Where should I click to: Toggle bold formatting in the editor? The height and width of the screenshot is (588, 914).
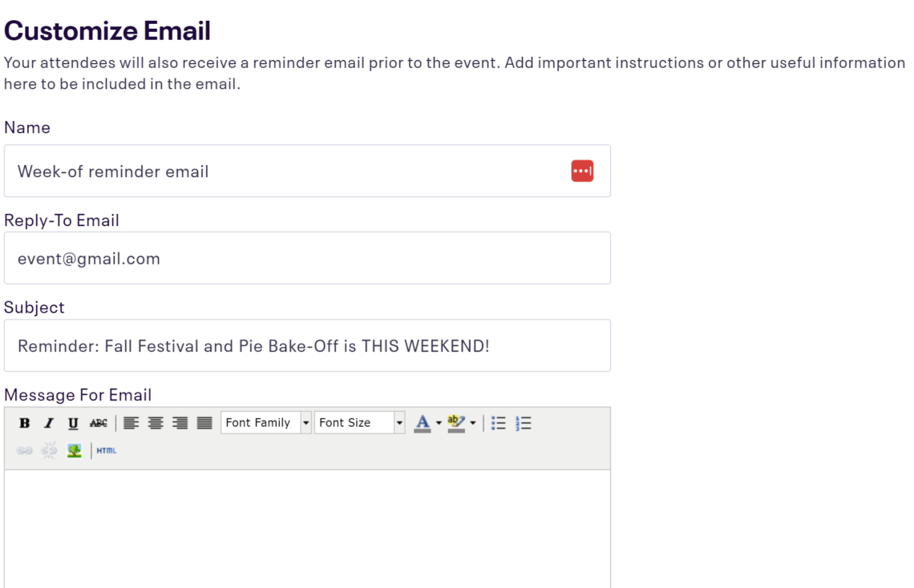point(25,423)
